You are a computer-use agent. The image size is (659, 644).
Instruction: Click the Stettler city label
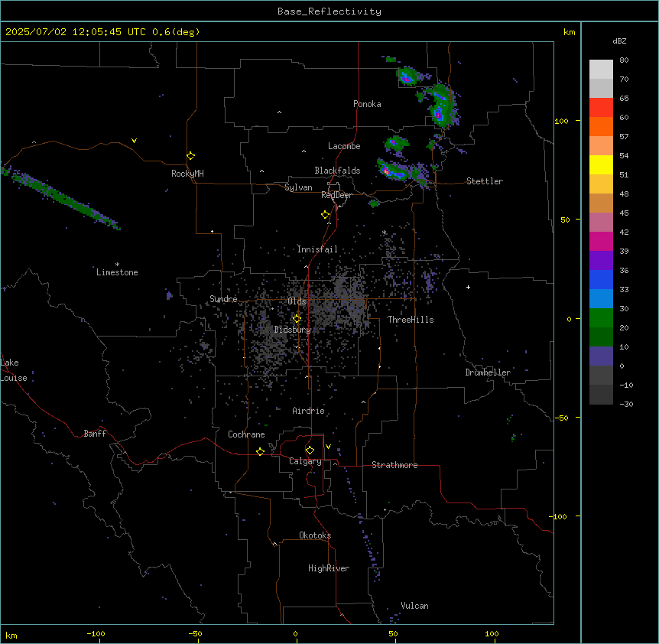(485, 181)
